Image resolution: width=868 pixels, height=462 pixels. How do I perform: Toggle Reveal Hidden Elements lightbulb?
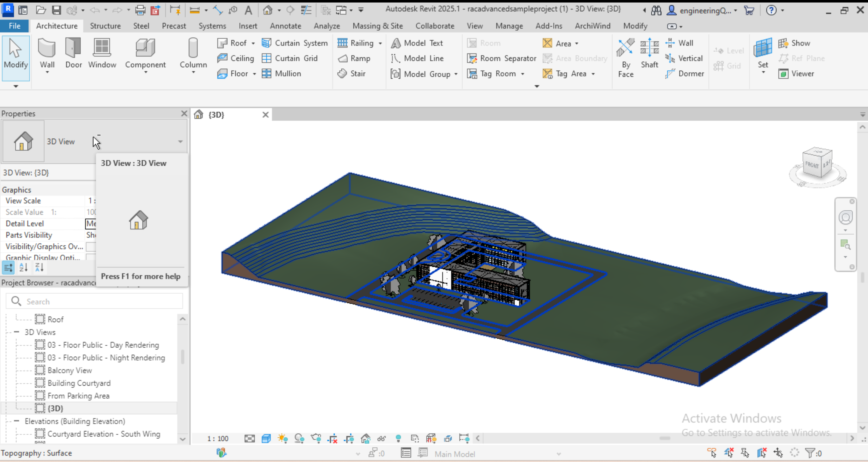(398, 438)
